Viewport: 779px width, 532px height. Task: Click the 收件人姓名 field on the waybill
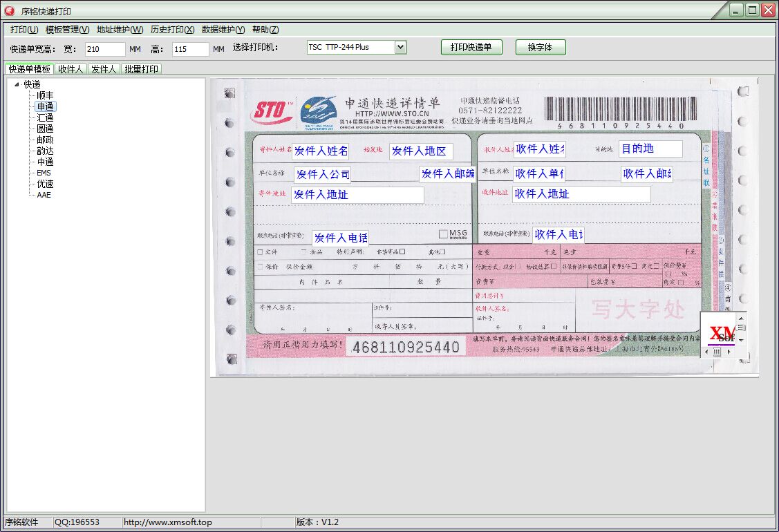click(540, 149)
